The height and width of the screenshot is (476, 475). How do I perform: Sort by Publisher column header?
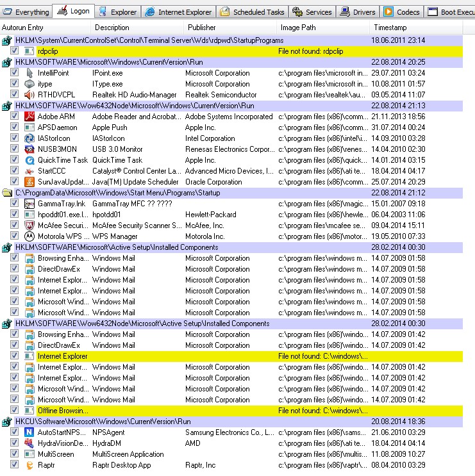230,28
